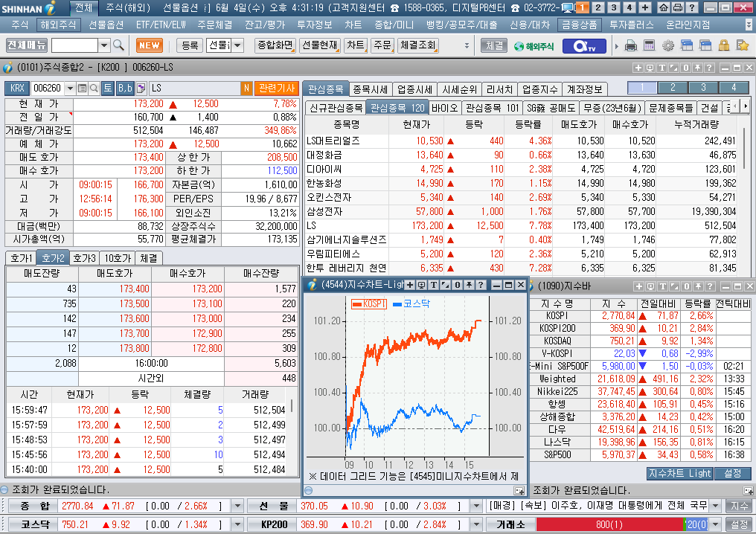Click the 지수차트 Light button
756x534 pixels.
pos(680,474)
